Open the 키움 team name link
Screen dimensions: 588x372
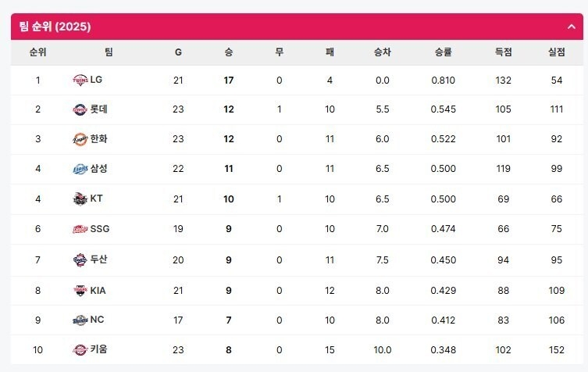click(98, 349)
